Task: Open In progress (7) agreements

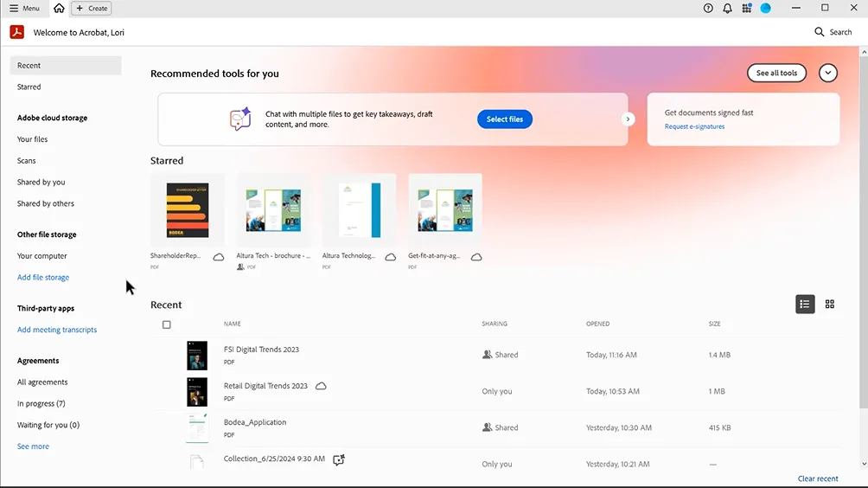Action: click(x=41, y=403)
